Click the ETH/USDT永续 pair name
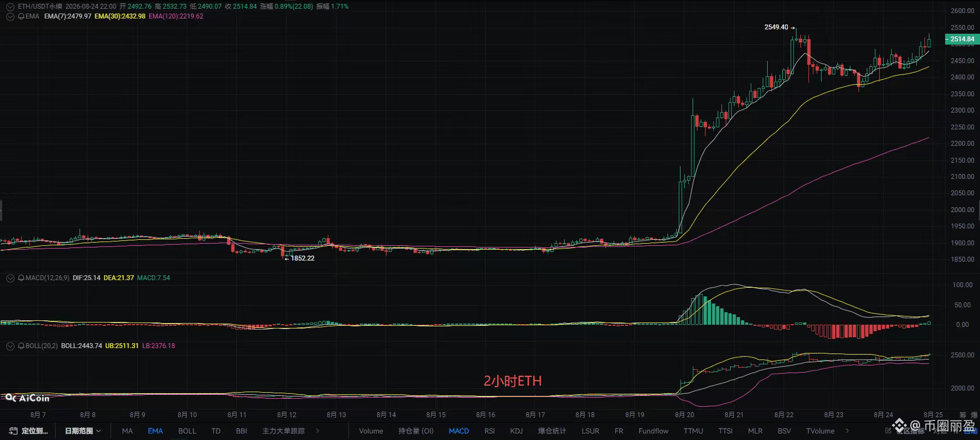980x440 pixels. coord(40,7)
